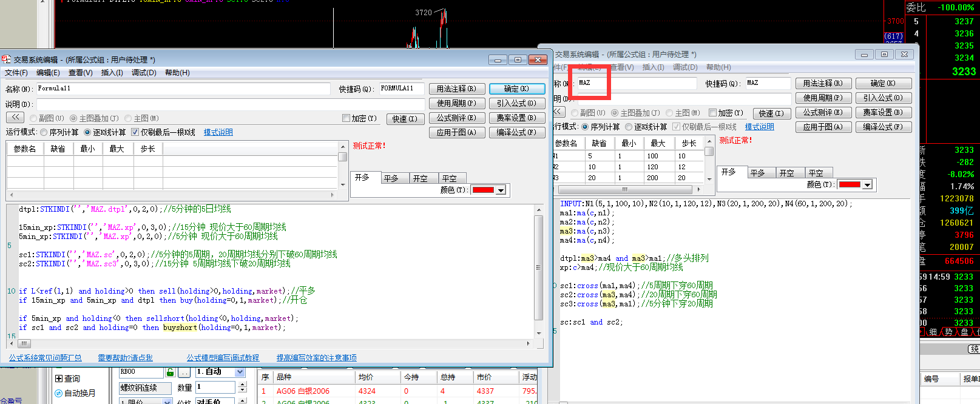980x404 pixels.
Task: Click the green lock icon beside RB00
Action: click(171, 372)
